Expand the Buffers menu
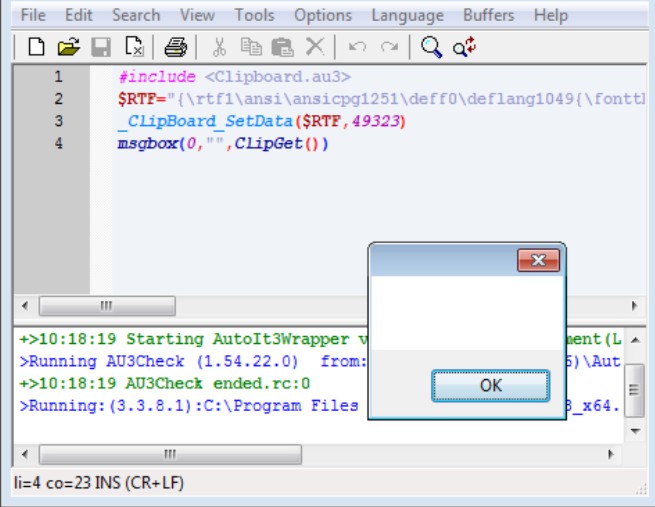 [x=488, y=15]
